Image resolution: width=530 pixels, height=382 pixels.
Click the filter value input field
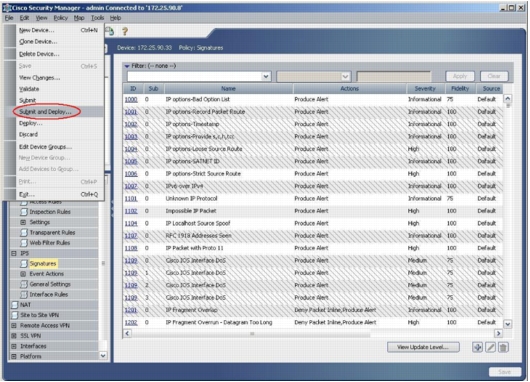[x=394, y=76]
